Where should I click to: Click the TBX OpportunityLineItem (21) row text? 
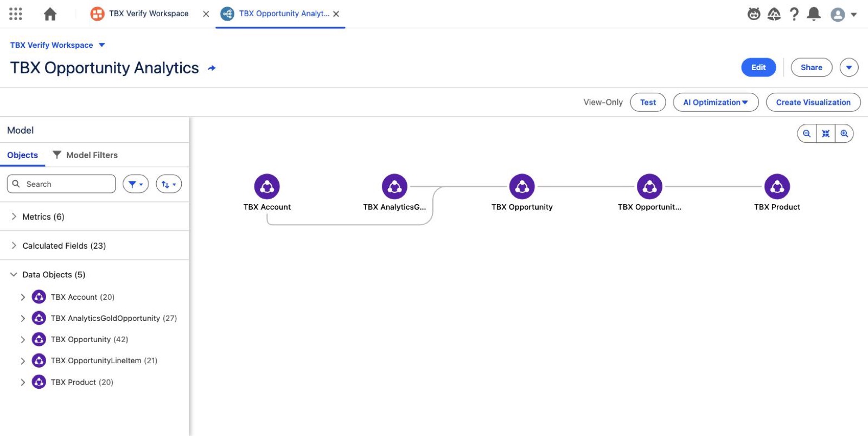click(104, 361)
